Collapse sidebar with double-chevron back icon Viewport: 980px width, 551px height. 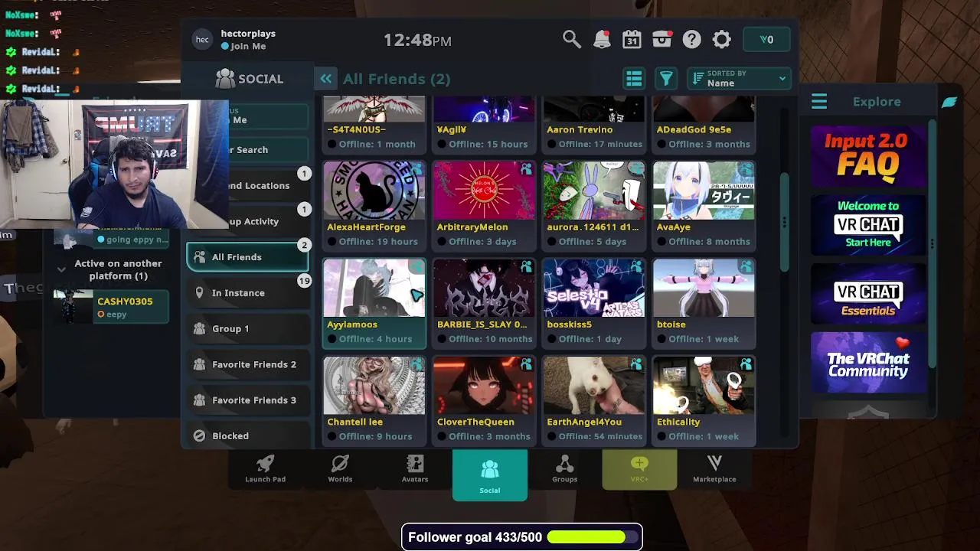(x=326, y=79)
